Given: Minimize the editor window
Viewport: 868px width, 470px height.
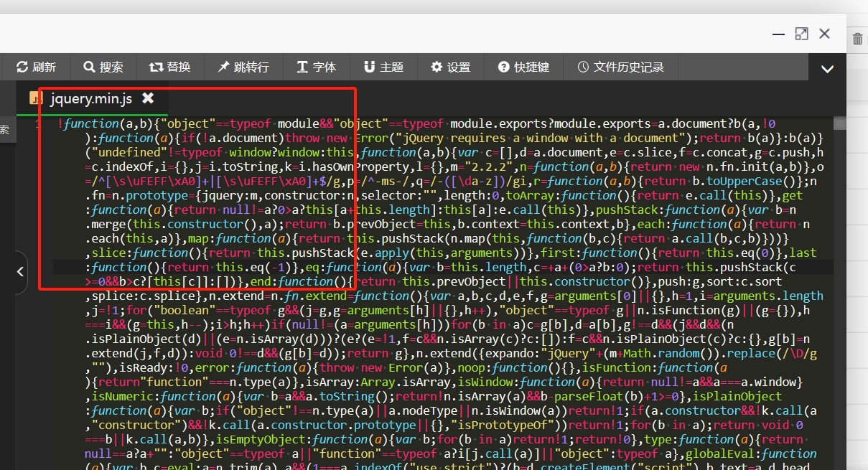Looking at the screenshot, I should (778, 34).
